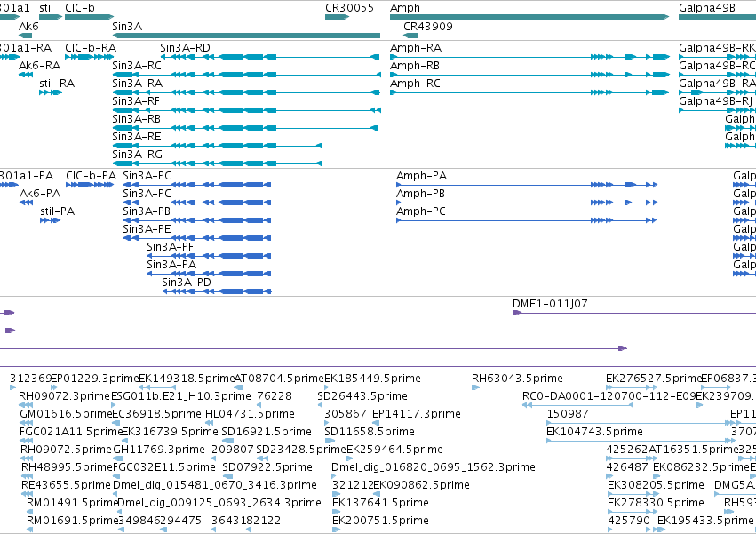Open RC0-DA0001-120700-112-E09 EST label

(x=609, y=396)
